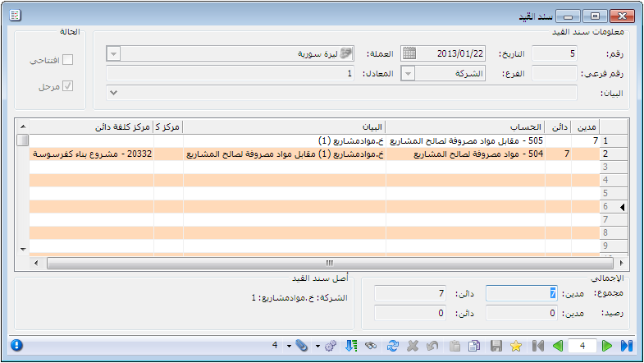Screen dimensions: 644x363
Task: Click entry origin text الشركة: خ.موادمشاريع: 1
Action: click(x=299, y=297)
